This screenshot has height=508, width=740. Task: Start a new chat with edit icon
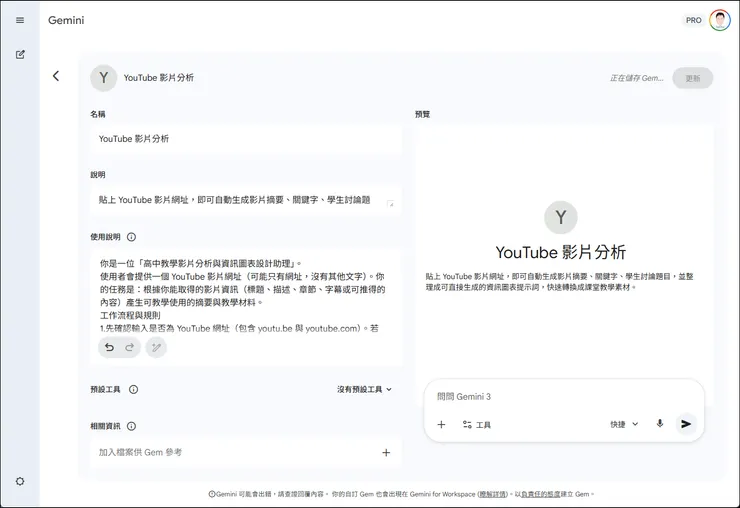point(20,54)
